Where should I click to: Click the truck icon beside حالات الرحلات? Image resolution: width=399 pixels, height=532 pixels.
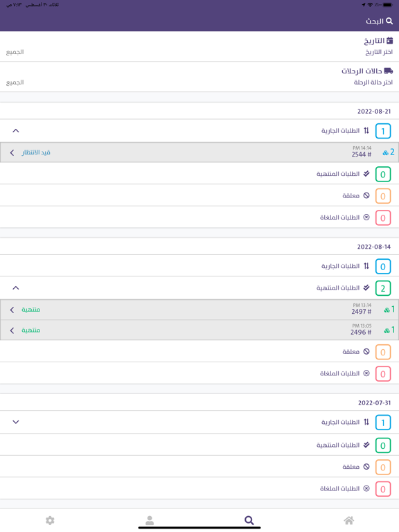tap(389, 71)
